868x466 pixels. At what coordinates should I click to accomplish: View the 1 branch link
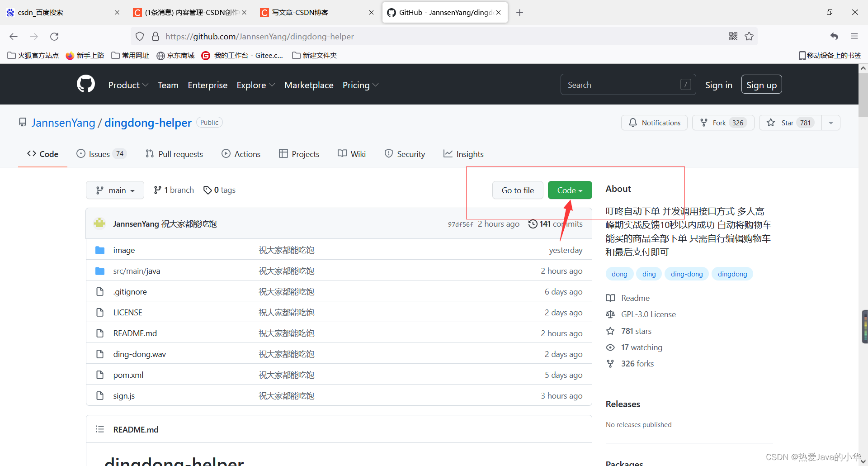[x=174, y=190]
